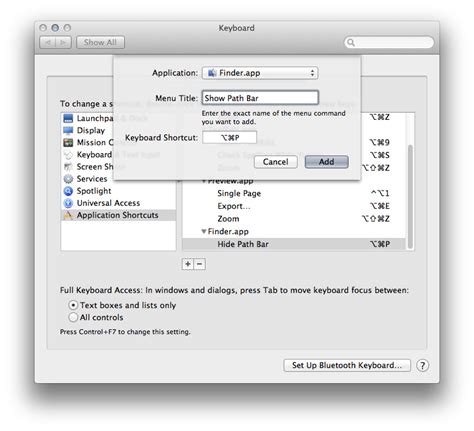Click the Menu Title text field
Screen dimensions: 474x431
[260, 98]
